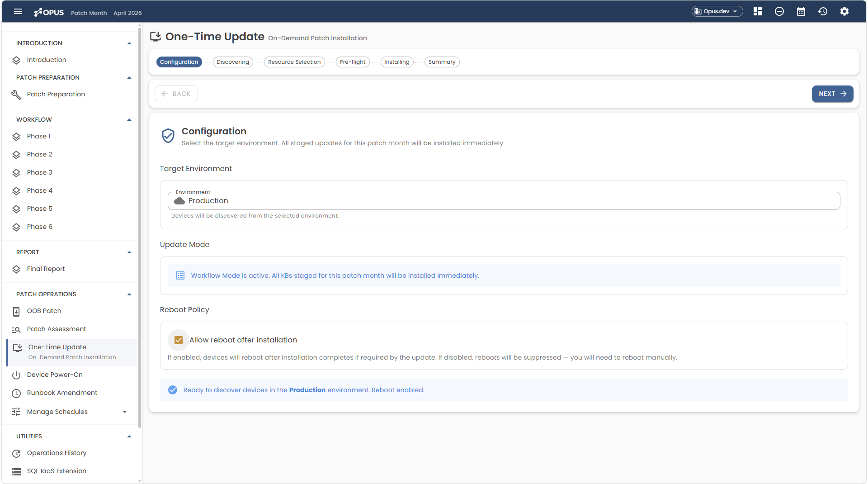Click the Device Power-On power icon
This screenshot has height=484, width=868.
[x=16, y=375]
